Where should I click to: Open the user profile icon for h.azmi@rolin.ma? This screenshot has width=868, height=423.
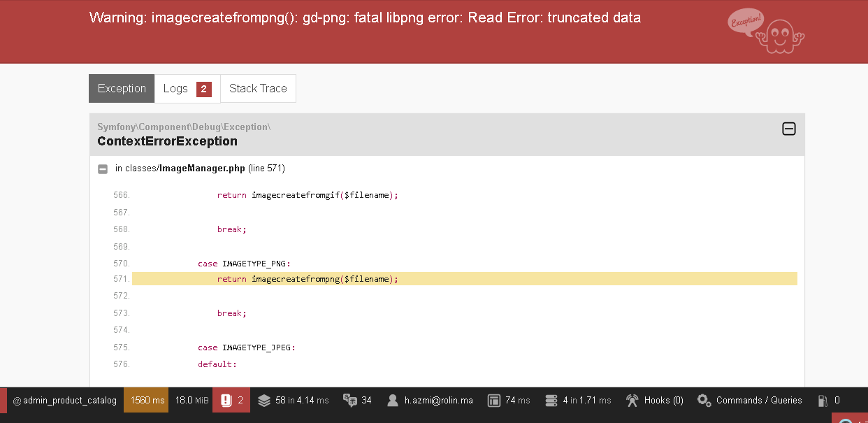tap(392, 401)
